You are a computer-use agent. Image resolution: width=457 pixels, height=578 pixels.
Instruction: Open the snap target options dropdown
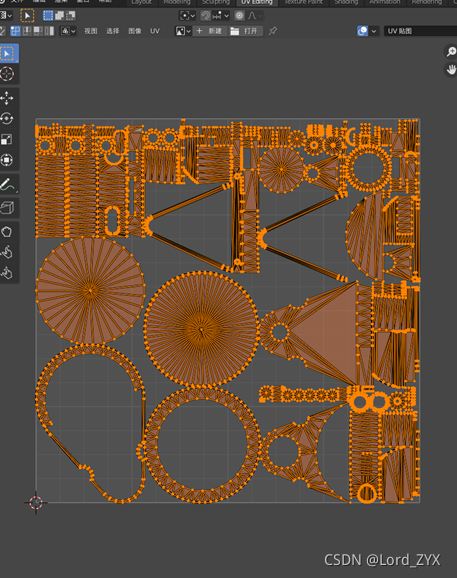pyautogui.click(x=221, y=15)
